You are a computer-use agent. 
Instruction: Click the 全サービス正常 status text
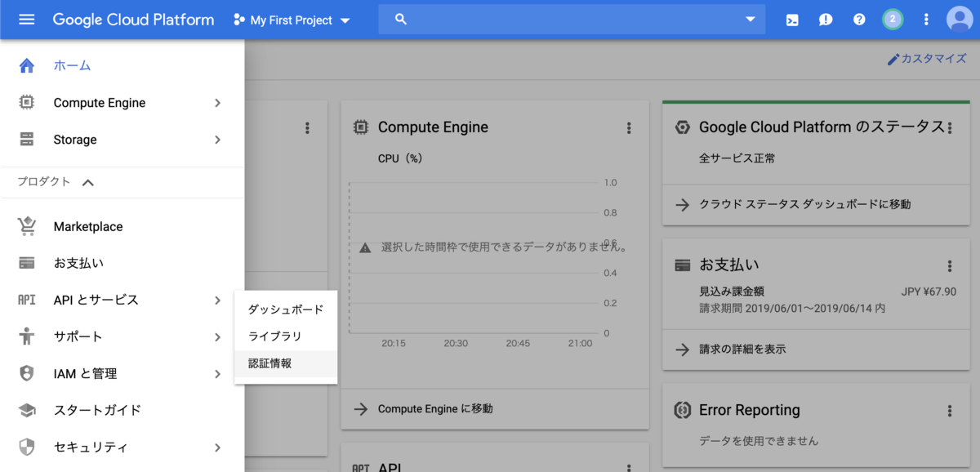point(737,158)
